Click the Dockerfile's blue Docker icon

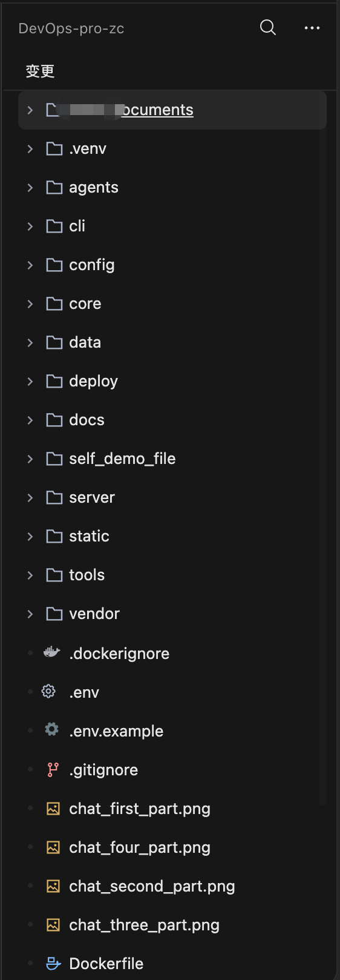pyautogui.click(x=54, y=963)
